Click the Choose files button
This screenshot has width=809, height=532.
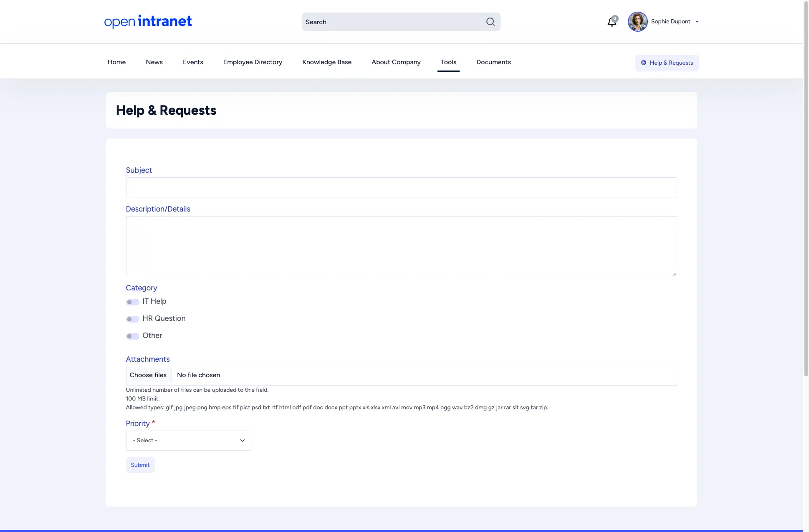(x=148, y=375)
